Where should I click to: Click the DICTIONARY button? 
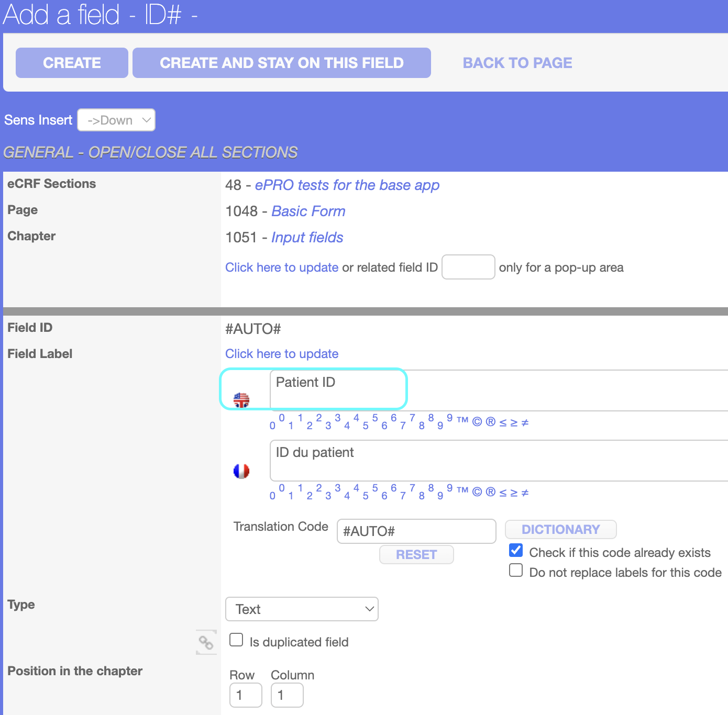560,529
